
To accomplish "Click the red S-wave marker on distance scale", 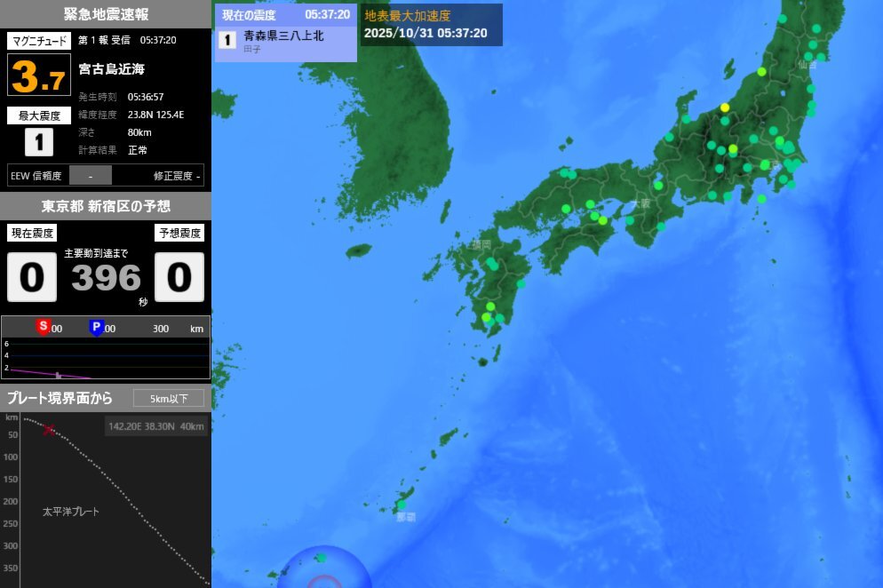I will (44, 327).
